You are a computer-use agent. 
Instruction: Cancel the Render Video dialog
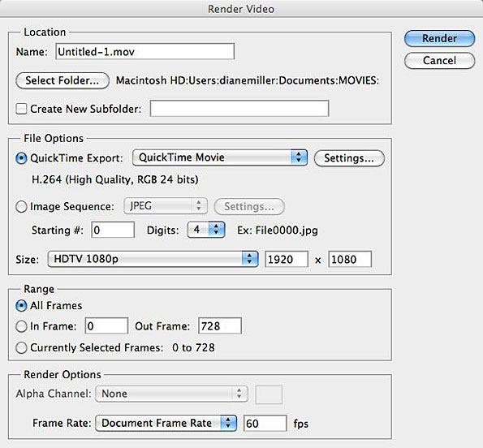point(439,60)
